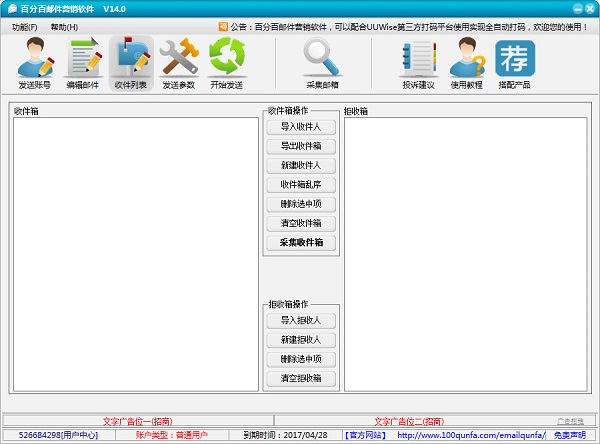Click the 新建收件人 button

(x=301, y=165)
